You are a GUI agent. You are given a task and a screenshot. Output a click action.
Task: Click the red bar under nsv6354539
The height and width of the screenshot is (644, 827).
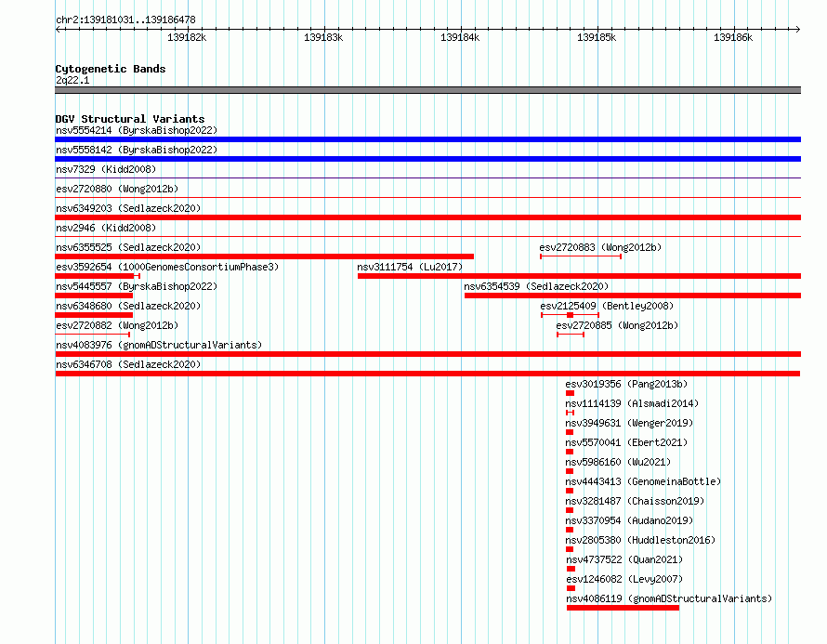pos(633,296)
